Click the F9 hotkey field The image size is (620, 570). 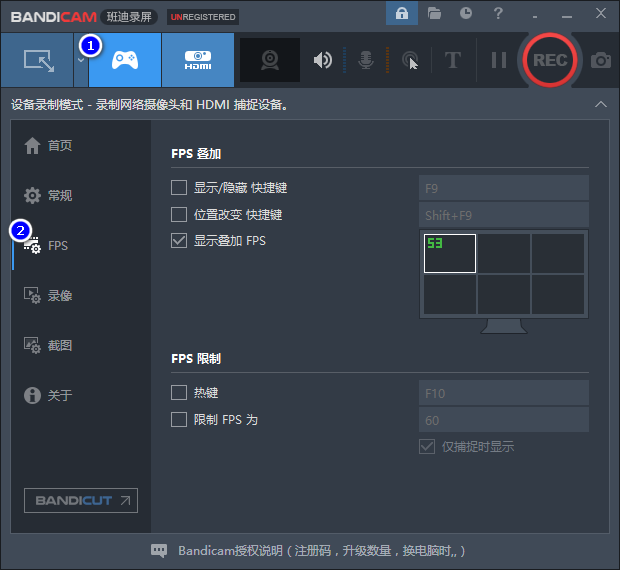(x=504, y=188)
